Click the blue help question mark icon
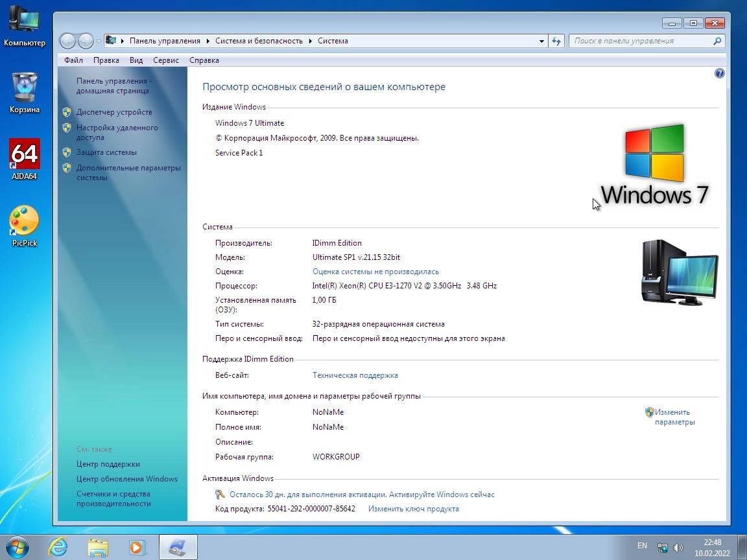Screen dimensions: 747x560 tap(719, 73)
